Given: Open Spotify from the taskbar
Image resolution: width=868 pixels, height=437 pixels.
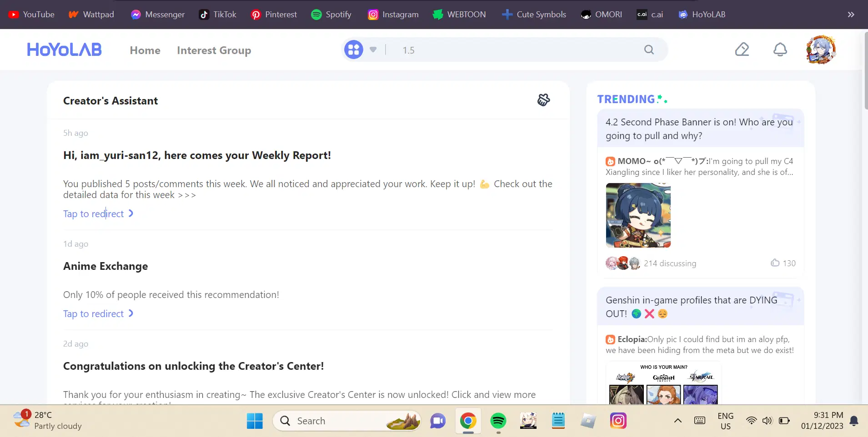Looking at the screenshot, I should [x=498, y=421].
